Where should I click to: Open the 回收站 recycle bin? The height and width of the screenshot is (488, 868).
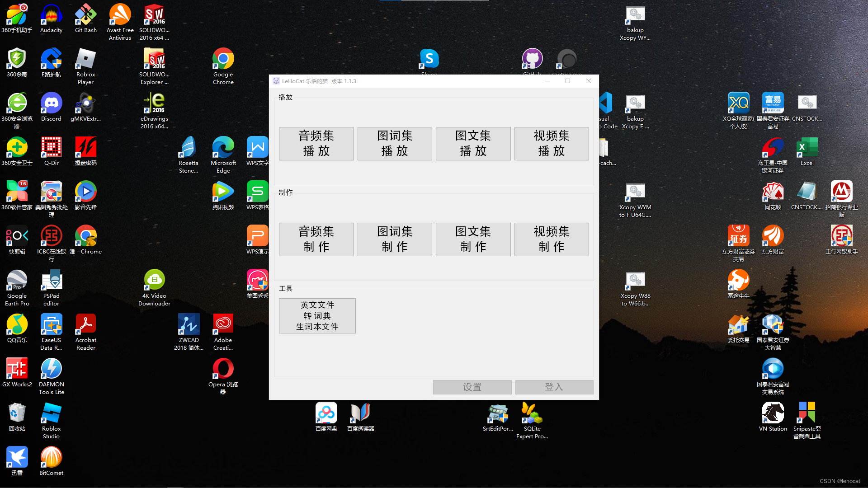(x=17, y=414)
